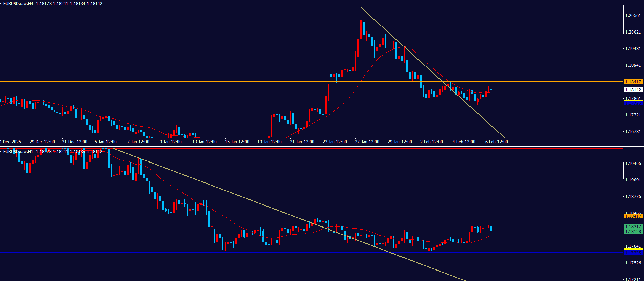Select blue 1.17725 label on H1 chart
Image resolution: width=644 pixels, height=281 pixels.
click(x=633, y=253)
